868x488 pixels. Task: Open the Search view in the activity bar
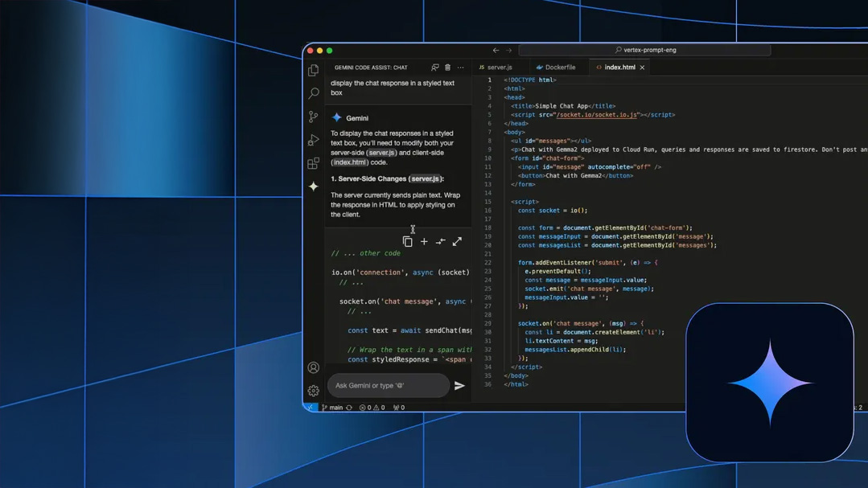coord(313,93)
